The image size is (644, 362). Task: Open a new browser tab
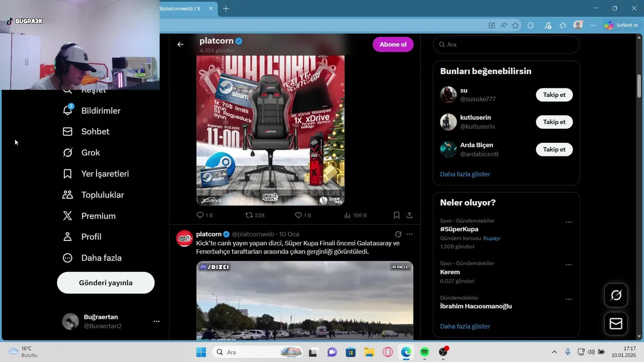226,9
